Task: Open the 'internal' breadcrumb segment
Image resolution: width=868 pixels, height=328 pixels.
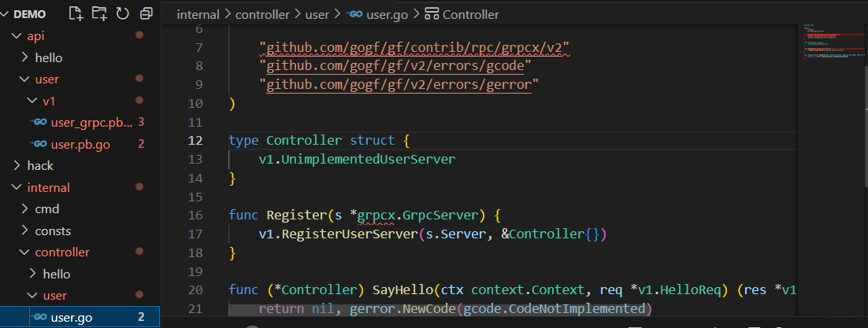Action: [x=198, y=14]
